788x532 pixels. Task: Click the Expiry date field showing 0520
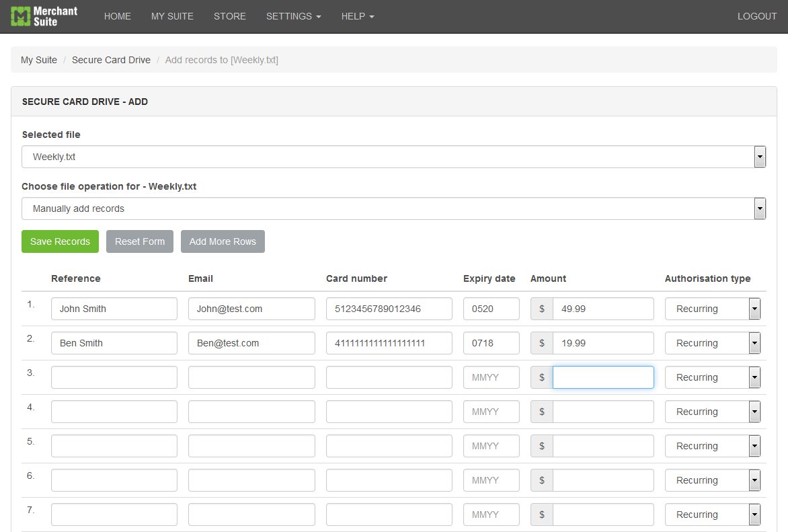[x=491, y=309]
